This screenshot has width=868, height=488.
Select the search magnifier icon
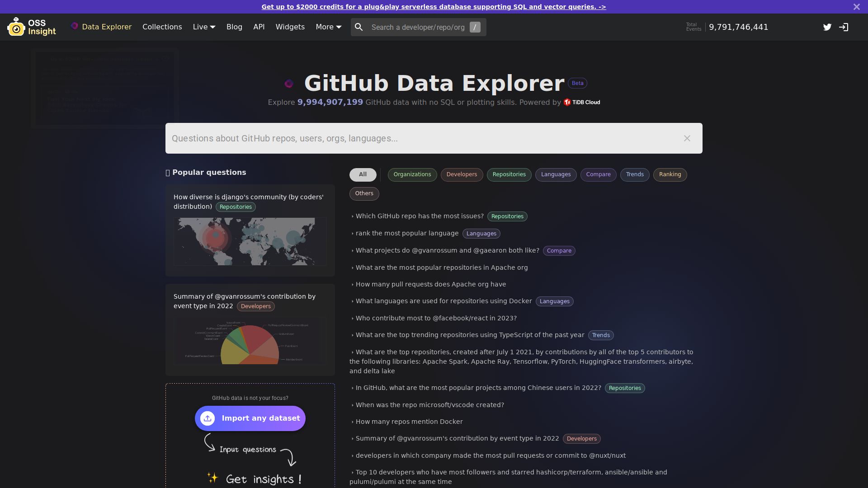359,27
